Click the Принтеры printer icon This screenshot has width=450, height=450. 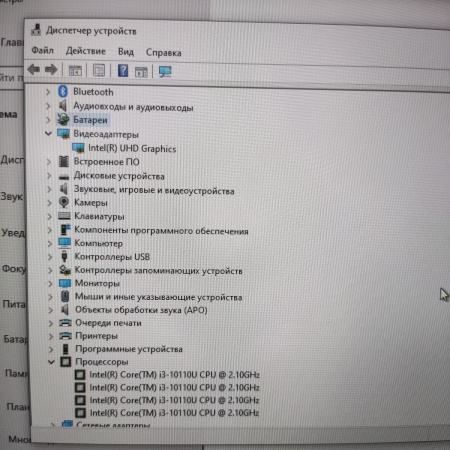(66, 336)
